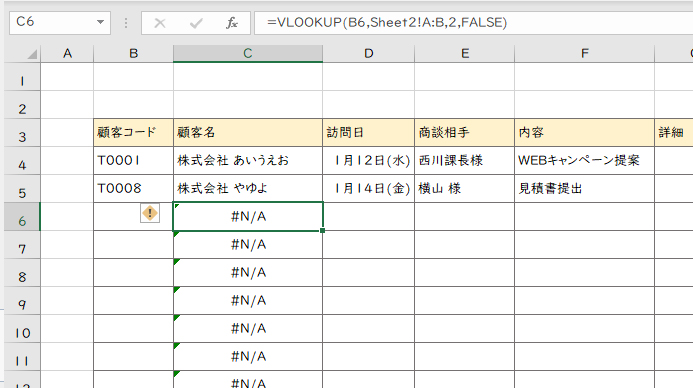693x388 pixels.
Task: Select cell 見積書提出
Action: tap(584, 189)
